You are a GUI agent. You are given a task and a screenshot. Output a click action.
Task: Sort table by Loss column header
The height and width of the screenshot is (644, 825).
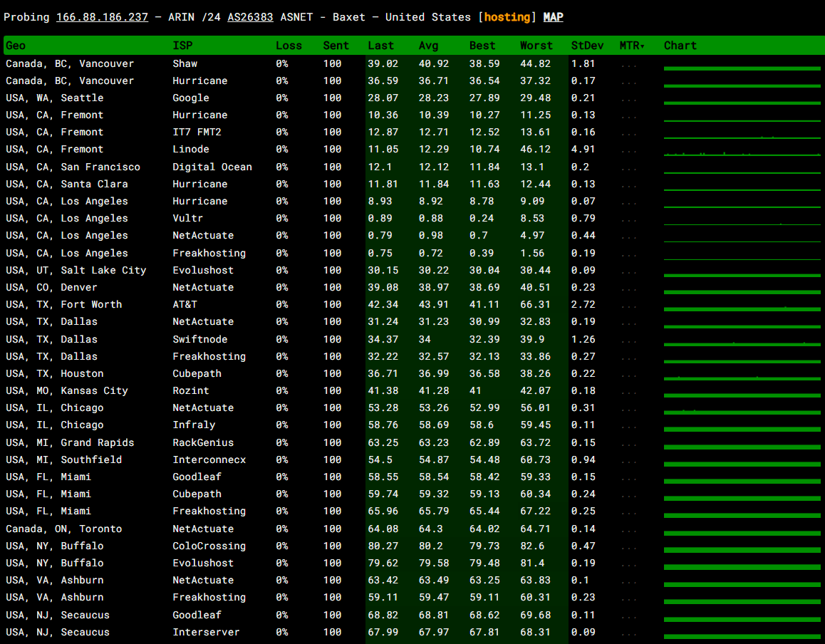click(x=289, y=46)
